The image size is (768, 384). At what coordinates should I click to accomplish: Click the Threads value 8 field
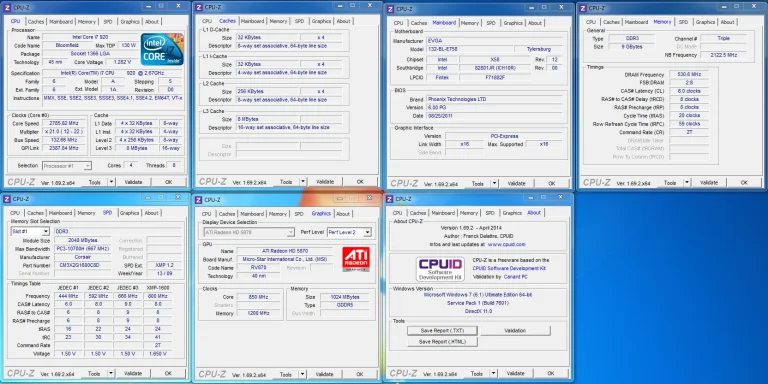point(174,166)
